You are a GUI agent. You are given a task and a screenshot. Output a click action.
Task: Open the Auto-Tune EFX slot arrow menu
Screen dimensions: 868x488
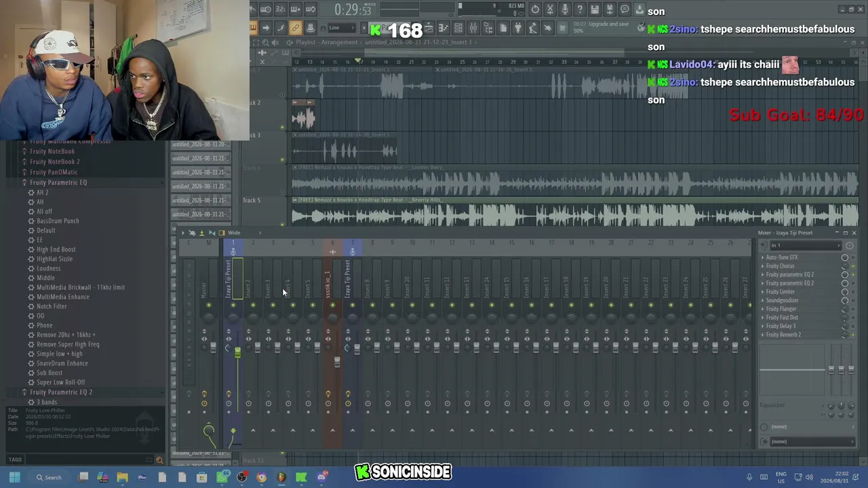click(x=763, y=258)
